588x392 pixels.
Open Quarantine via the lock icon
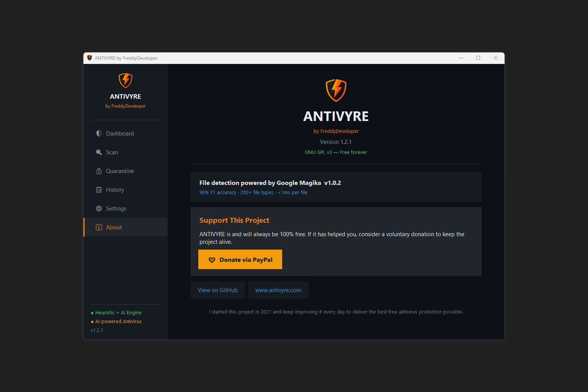(x=99, y=171)
